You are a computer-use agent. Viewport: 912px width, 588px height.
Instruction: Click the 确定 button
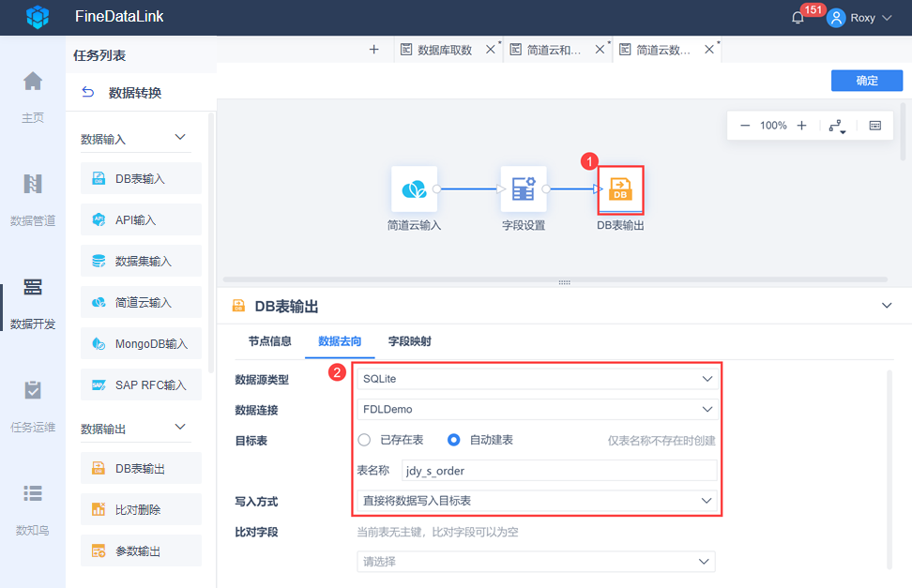867,81
